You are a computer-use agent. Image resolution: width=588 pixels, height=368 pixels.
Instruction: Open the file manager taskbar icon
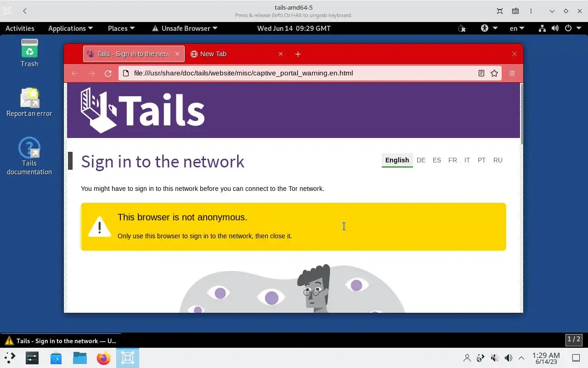pos(80,358)
